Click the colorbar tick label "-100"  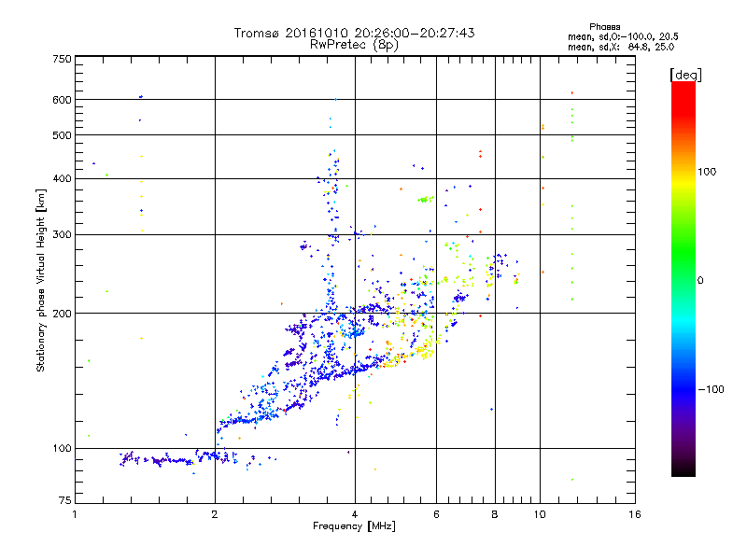pyautogui.click(x=711, y=389)
